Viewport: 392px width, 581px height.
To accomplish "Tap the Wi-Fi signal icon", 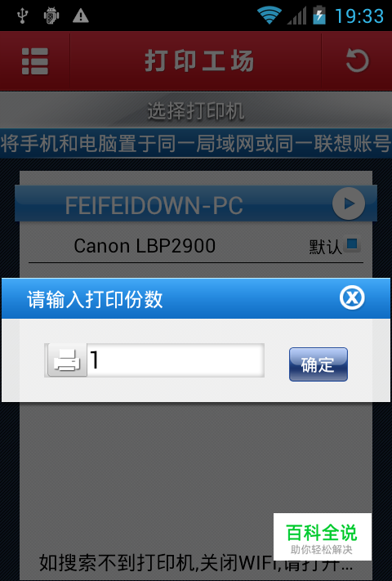I will 269,16.
